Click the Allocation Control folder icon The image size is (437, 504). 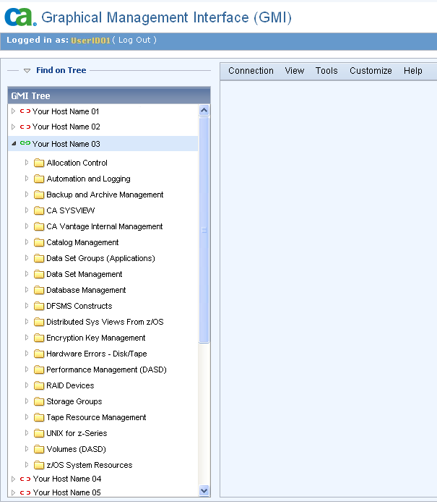(x=39, y=163)
